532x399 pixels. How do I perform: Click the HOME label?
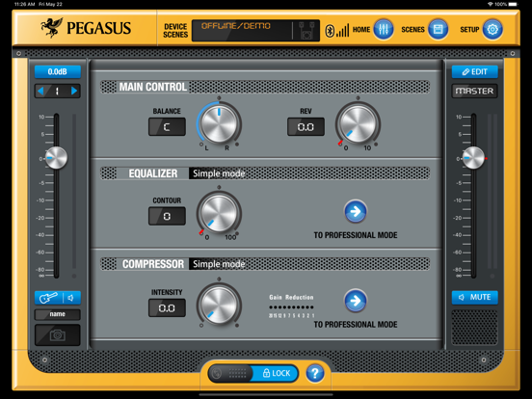[361, 30]
